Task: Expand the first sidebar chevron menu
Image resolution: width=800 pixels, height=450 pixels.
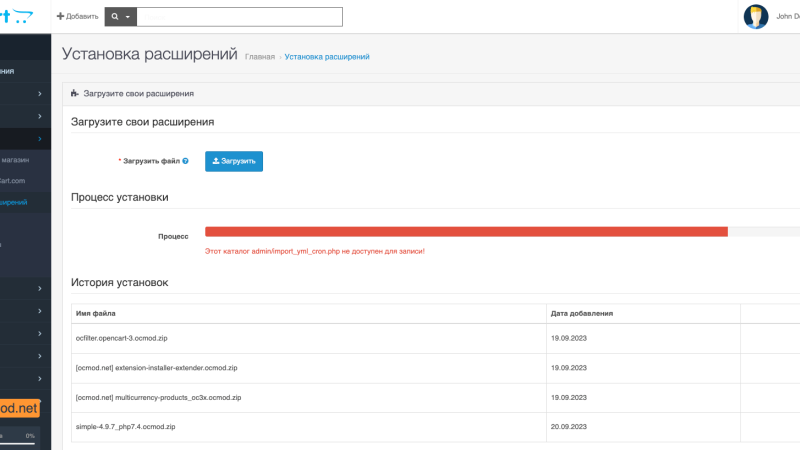Action: [x=40, y=94]
